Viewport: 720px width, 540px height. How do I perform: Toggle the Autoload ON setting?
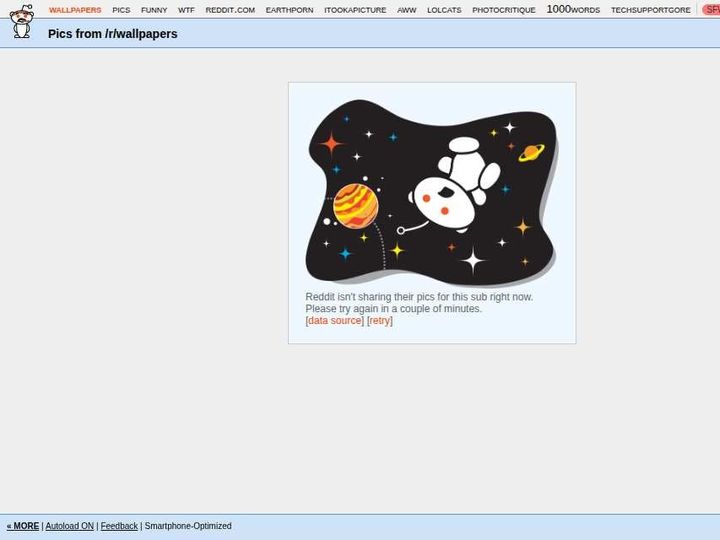pos(69,526)
